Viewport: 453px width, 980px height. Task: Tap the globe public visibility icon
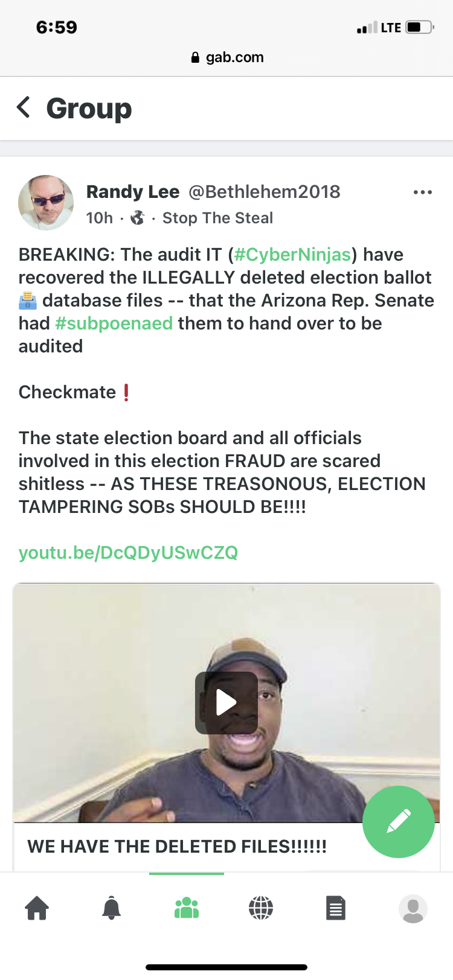click(138, 218)
